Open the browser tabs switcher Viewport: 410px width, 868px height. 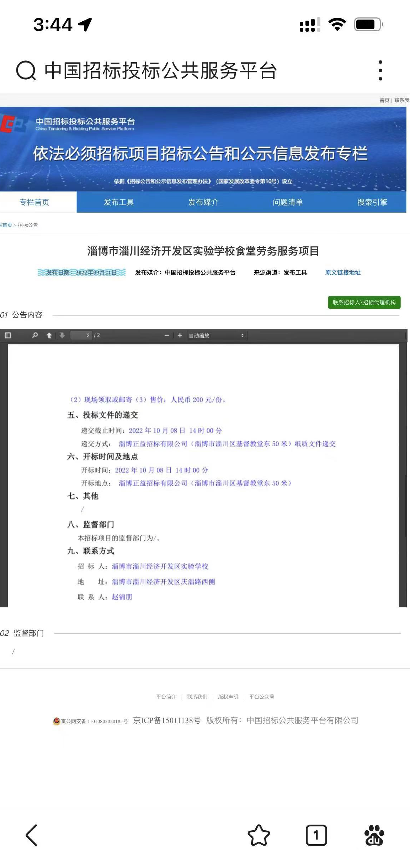316,835
